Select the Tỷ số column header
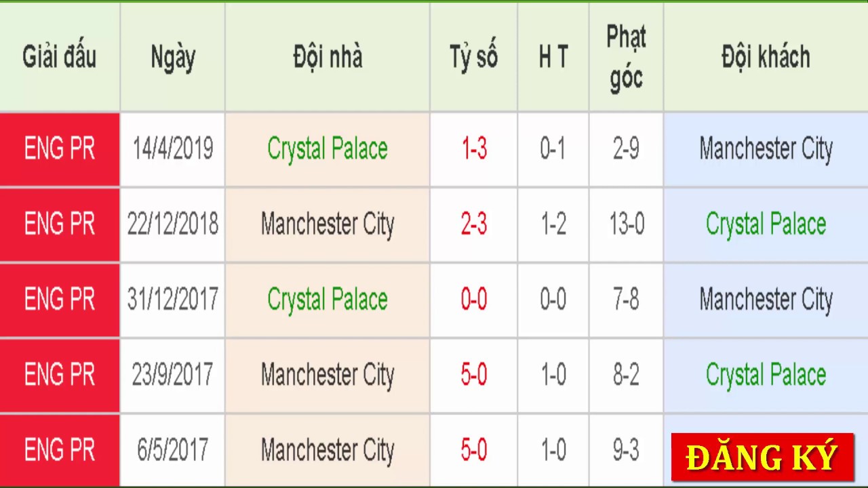This screenshot has width=868, height=488. pyautogui.click(x=474, y=57)
